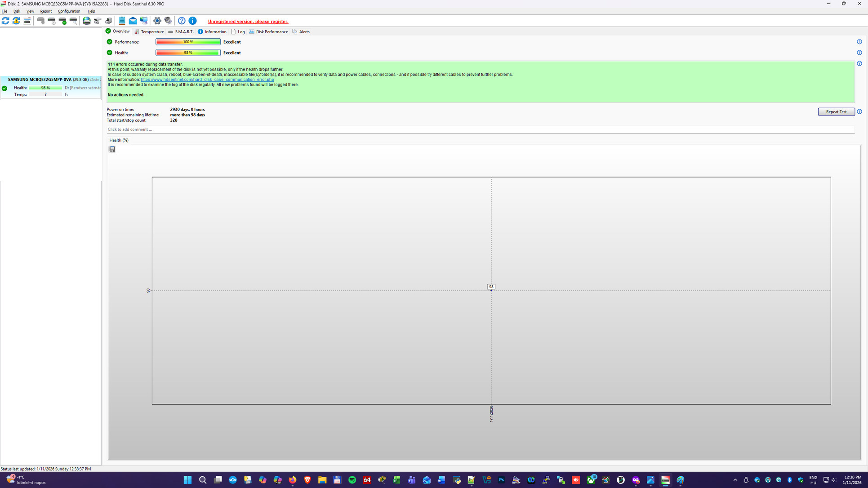868x488 pixels.
Task: Click the Refresh disk status icon
Action: (x=5, y=21)
